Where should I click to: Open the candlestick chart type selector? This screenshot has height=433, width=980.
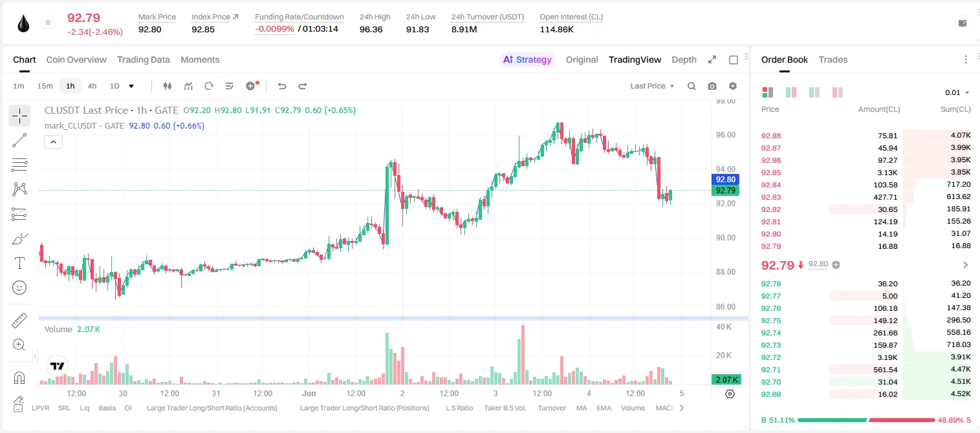168,86
